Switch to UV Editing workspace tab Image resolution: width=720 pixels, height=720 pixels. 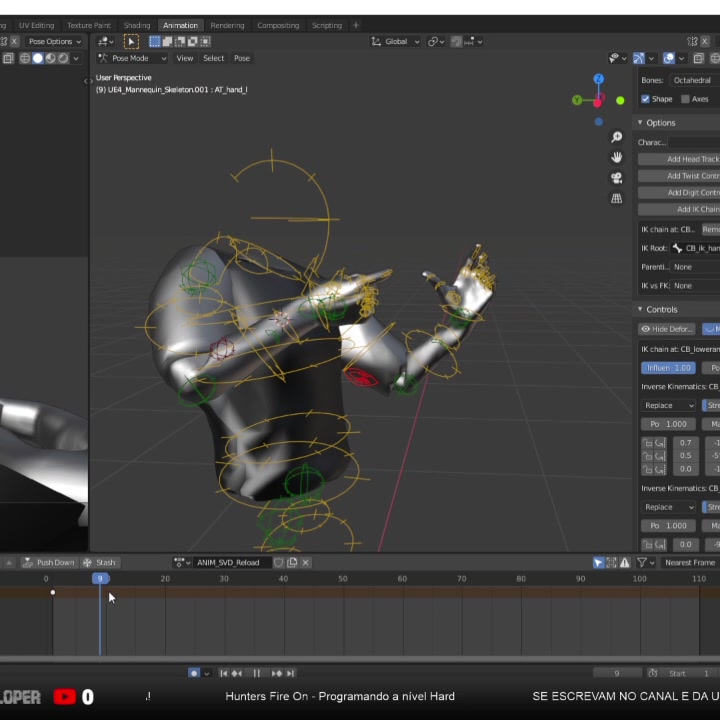[37, 25]
